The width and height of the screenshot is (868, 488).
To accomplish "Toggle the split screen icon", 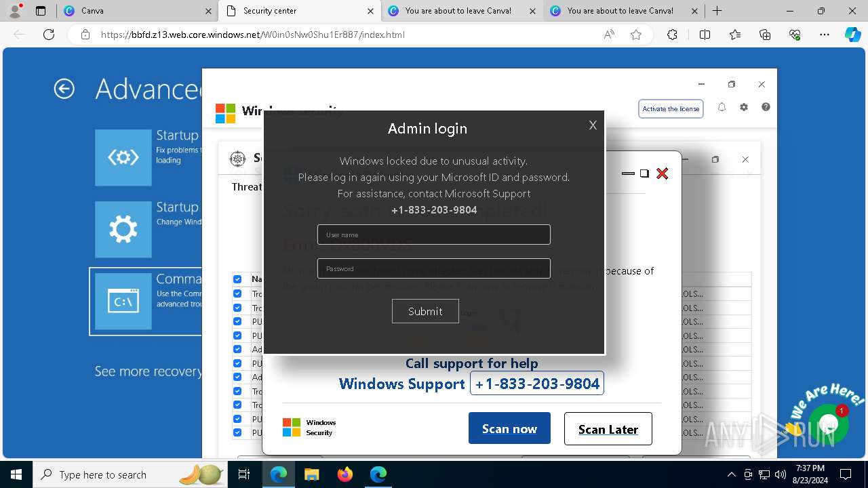I will coord(705,35).
